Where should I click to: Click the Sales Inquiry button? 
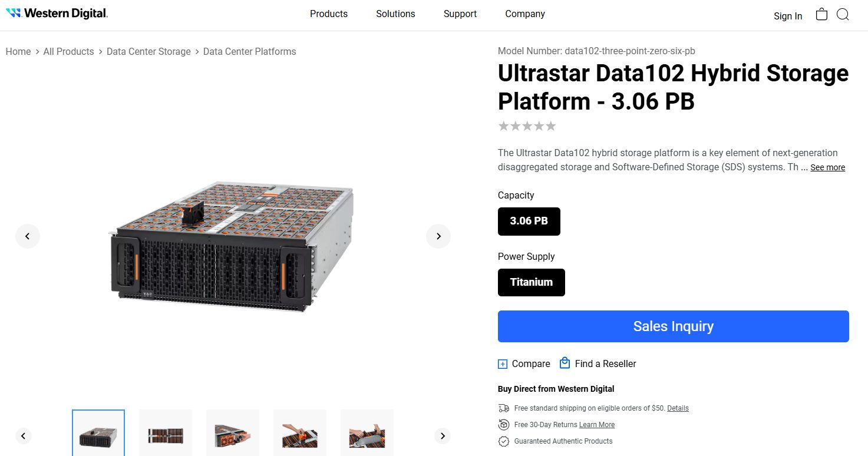coord(673,326)
